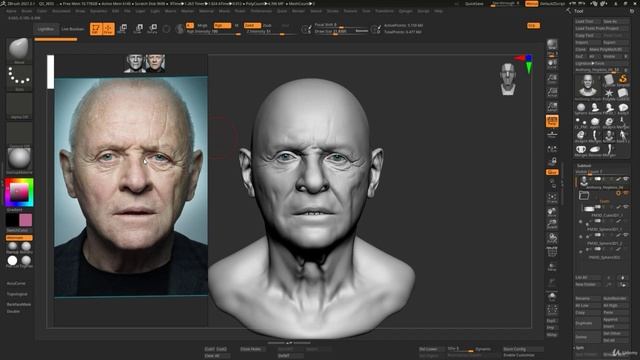Open the Alpha menu
This screenshot has height=360, width=640.
[11, 11]
